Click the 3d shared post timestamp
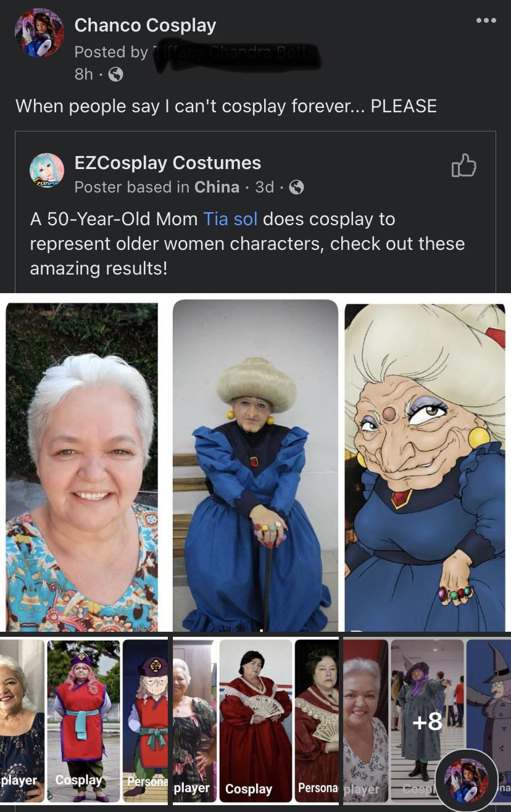 click(x=264, y=187)
